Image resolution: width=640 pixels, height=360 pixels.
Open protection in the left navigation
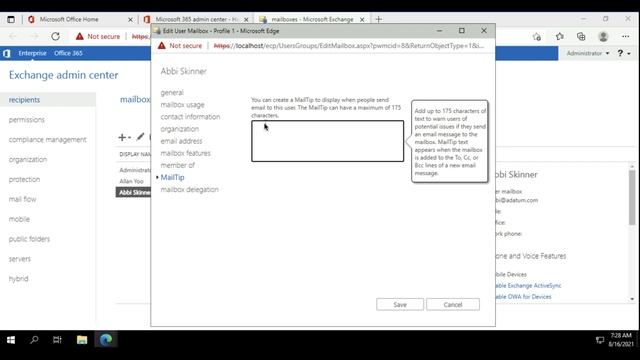(24, 179)
